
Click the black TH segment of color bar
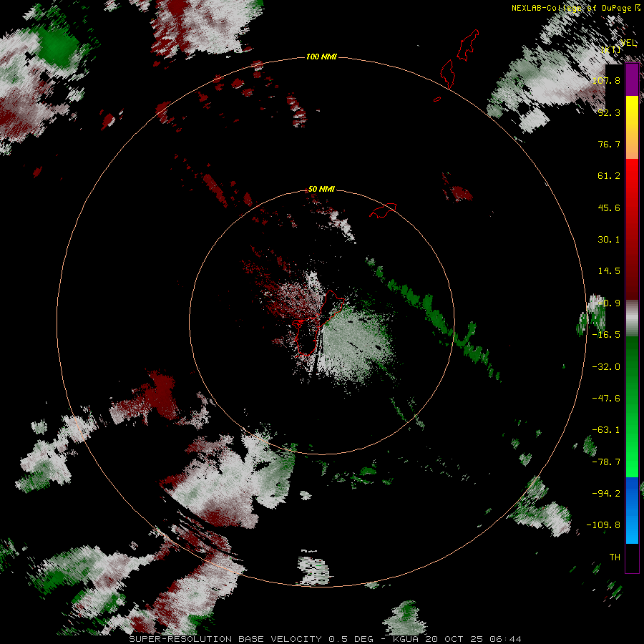pyautogui.click(x=632, y=557)
